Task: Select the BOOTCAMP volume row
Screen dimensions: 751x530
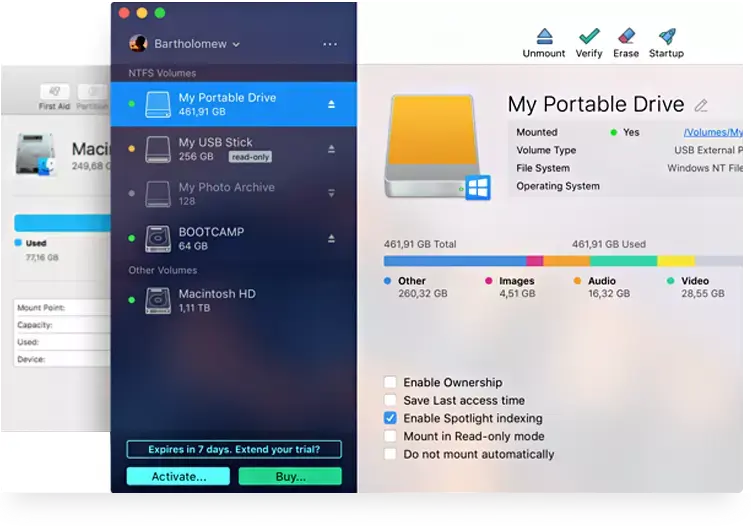Action: tap(234, 238)
